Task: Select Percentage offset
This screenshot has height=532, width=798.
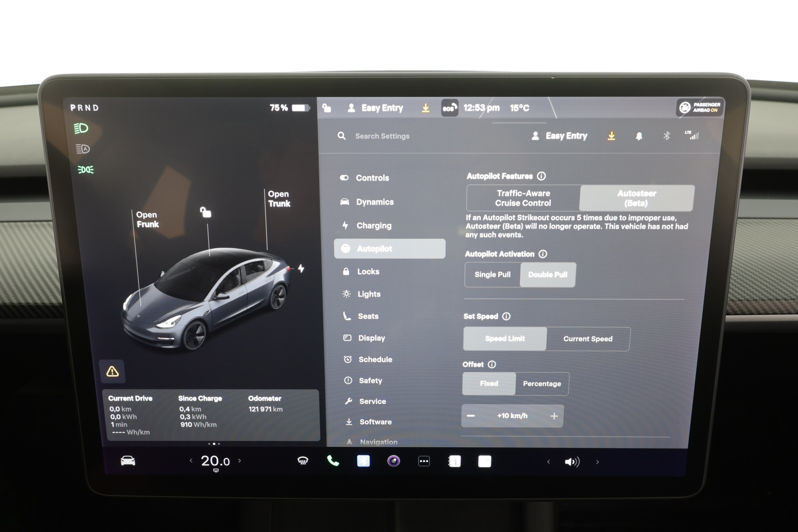Action: tap(542, 384)
